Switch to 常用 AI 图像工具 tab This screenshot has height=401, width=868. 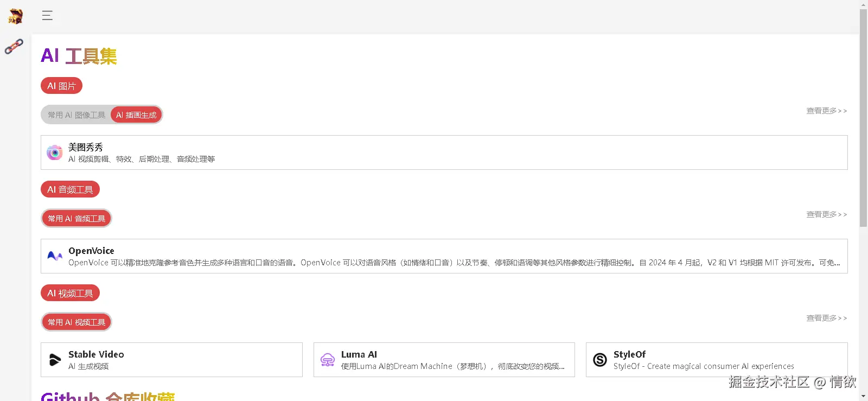pos(76,115)
